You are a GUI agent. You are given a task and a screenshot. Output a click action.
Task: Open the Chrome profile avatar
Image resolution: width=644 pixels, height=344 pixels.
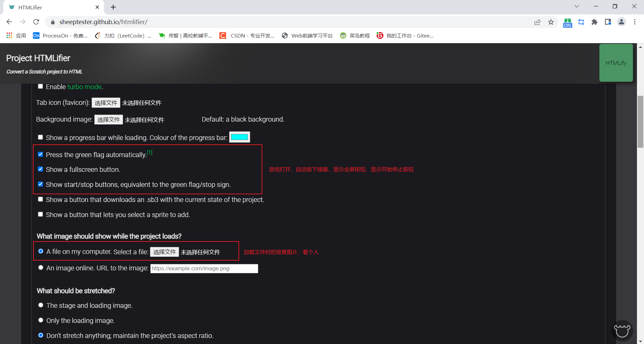click(622, 22)
